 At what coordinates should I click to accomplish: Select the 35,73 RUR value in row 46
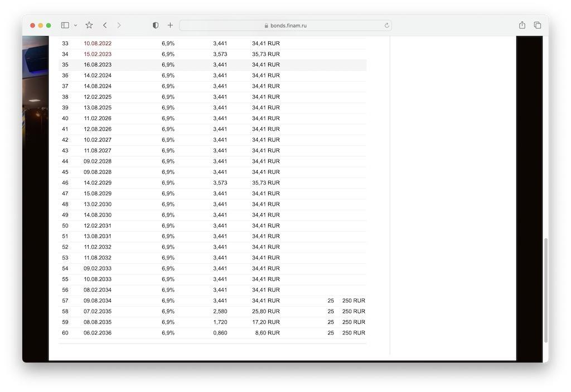tap(266, 183)
